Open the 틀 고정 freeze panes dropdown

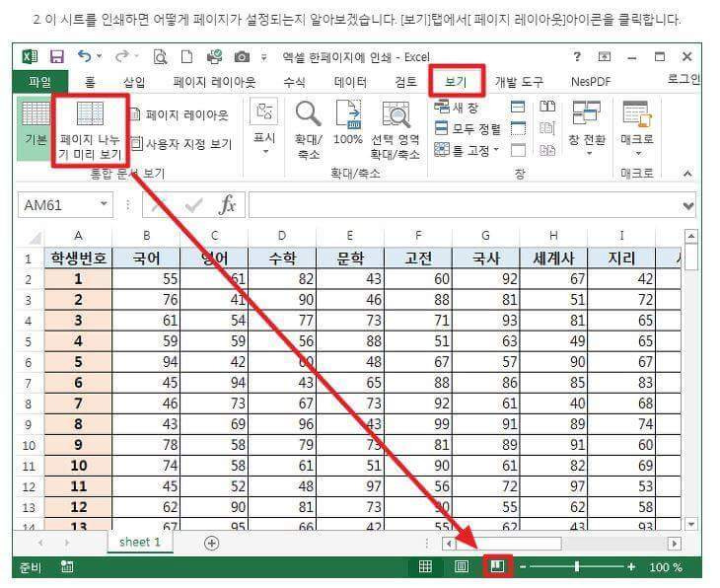tap(467, 150)
